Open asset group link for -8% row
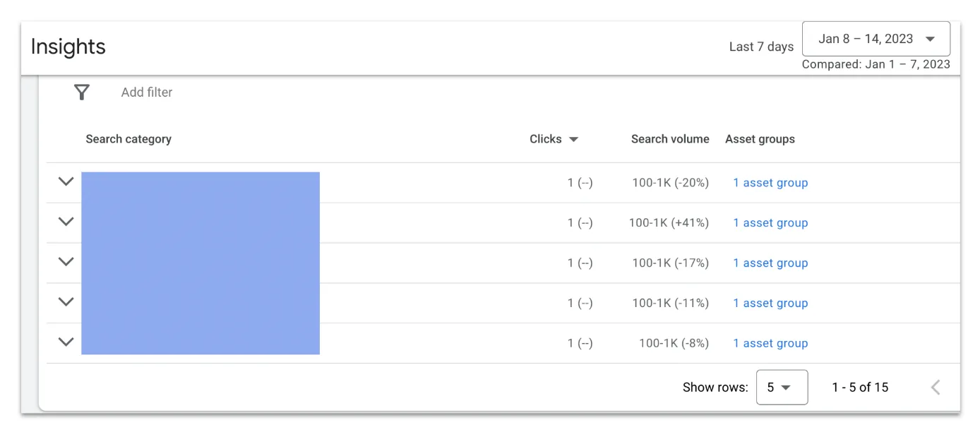This screenshot has width=980, height=432. 770,344
